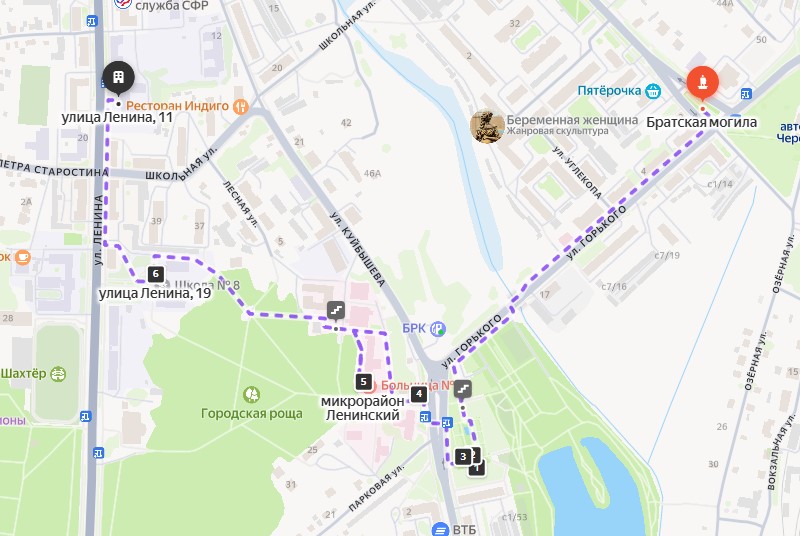Click the bus stop icon near служба СФР
The height and width of the screenshot is (536, 800).
tap(92, 21)
